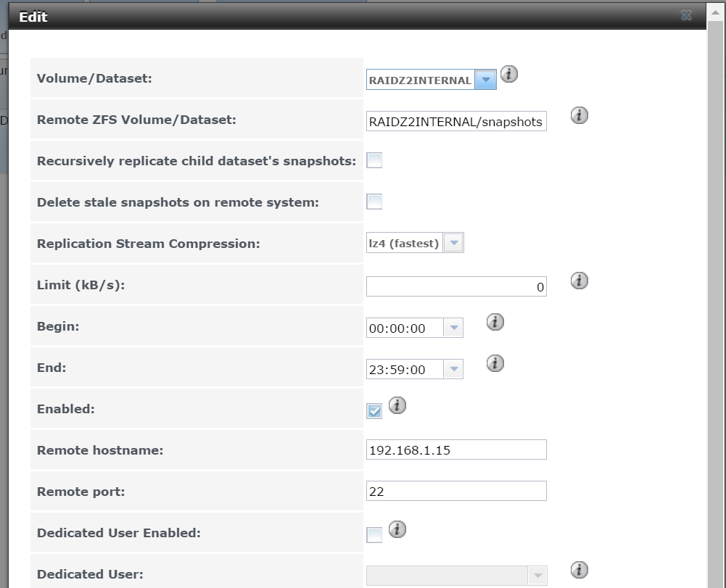View info for Dedicated User Enabled
The image size is (726, 588).
click(x=397, y=529)
